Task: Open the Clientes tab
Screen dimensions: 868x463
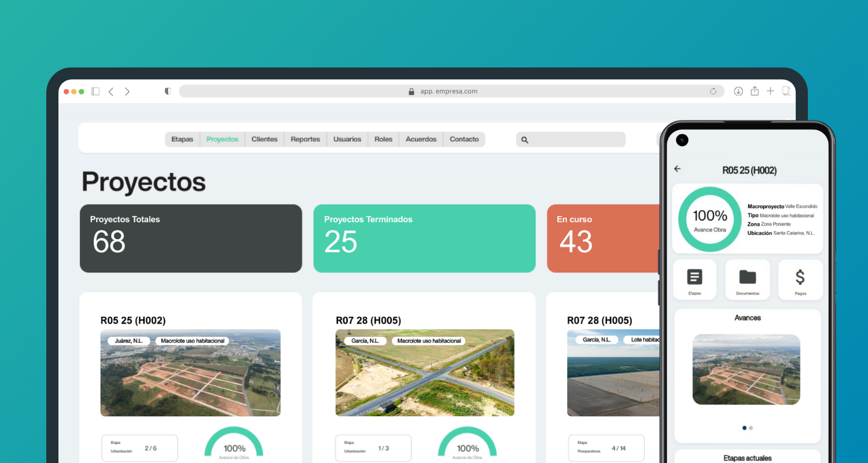Action: tap(264, 139)
